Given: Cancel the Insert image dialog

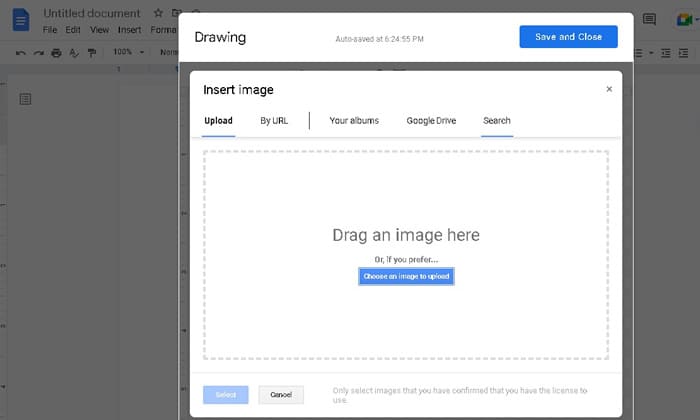Looking at the screenshot, I should pyautogui.click(x=280, y=395).
